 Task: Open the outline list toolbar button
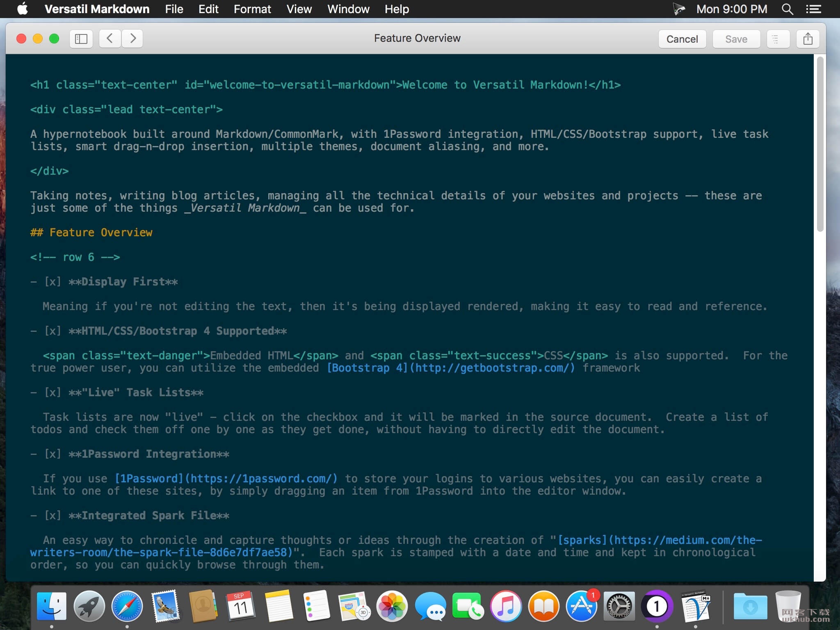point(778,39)
